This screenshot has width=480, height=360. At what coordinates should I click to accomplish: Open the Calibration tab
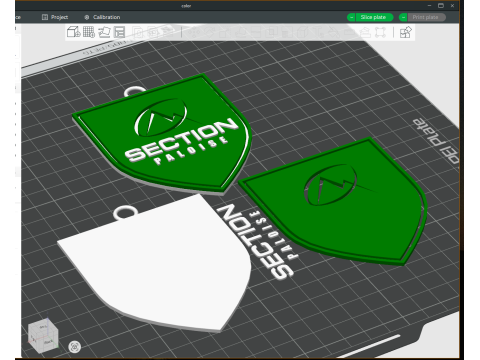click(x=102, y=17)
